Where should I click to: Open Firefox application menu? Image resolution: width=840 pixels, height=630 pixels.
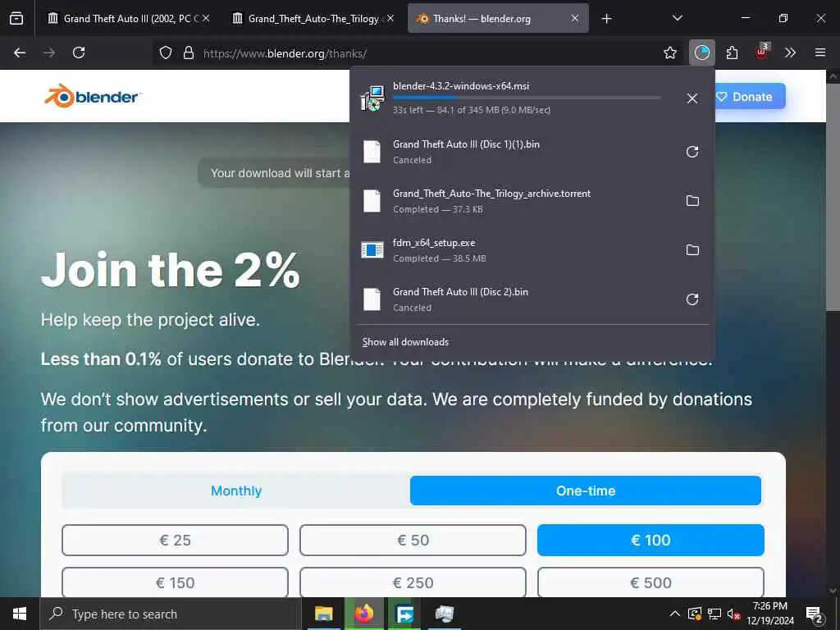[820, 52]
